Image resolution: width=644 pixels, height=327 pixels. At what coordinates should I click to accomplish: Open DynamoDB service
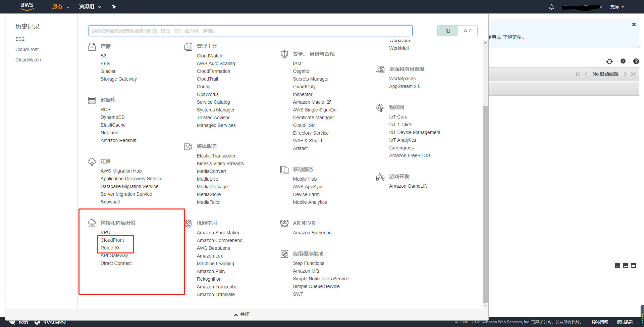click(x=112, y=117)
